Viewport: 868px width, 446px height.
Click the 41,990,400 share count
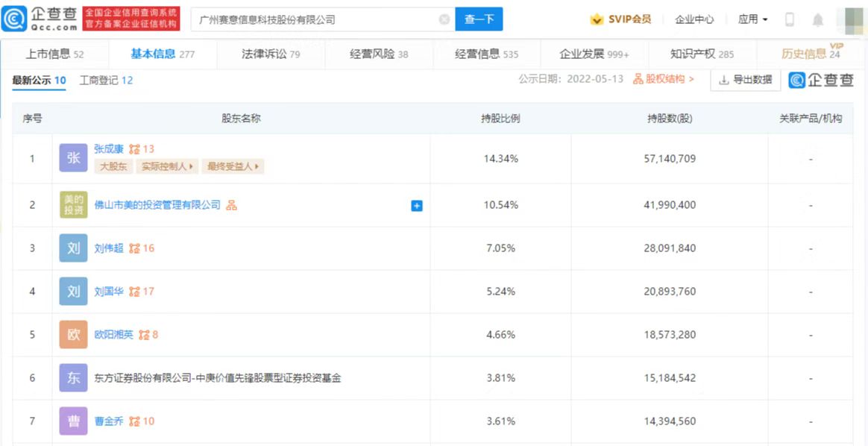point(670,205)
